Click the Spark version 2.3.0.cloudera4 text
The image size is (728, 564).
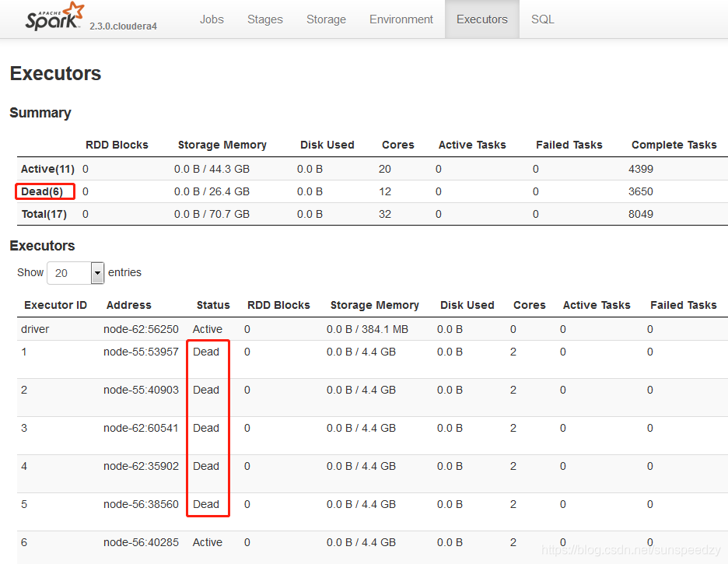tap(123, 26)
